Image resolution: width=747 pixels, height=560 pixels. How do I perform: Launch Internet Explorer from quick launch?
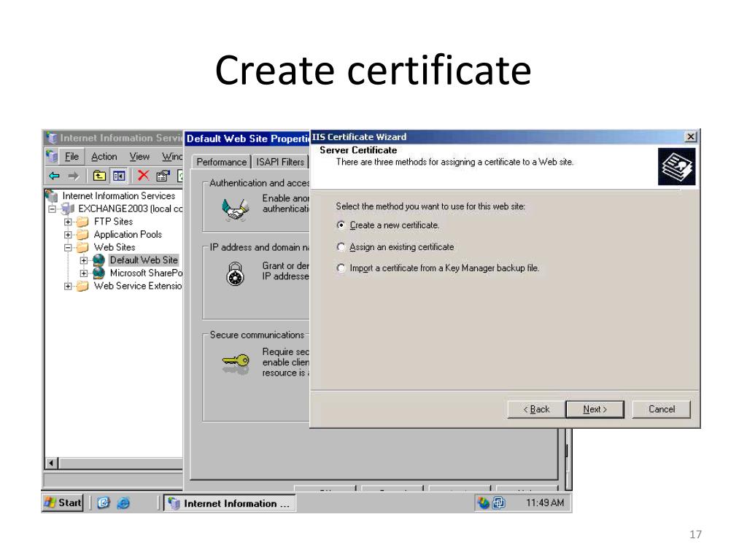tap(123, 503)
